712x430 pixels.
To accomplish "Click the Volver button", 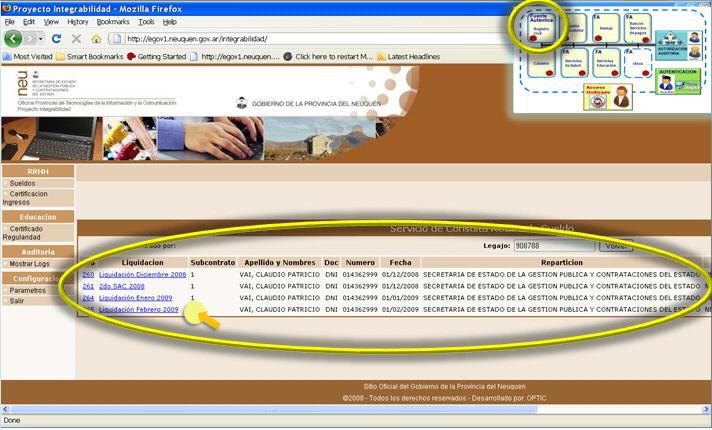I will point(615,245).
